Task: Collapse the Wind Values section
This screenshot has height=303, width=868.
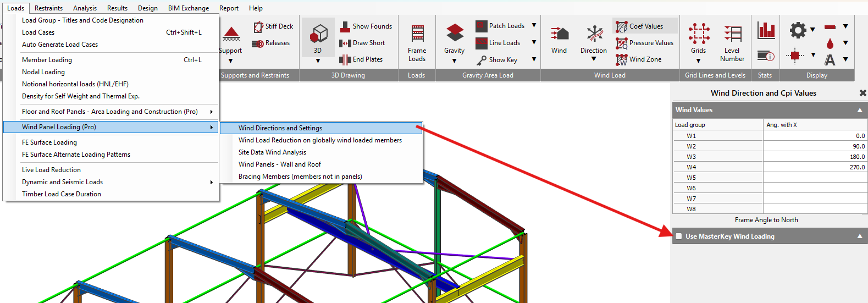Action: [860, 110]
